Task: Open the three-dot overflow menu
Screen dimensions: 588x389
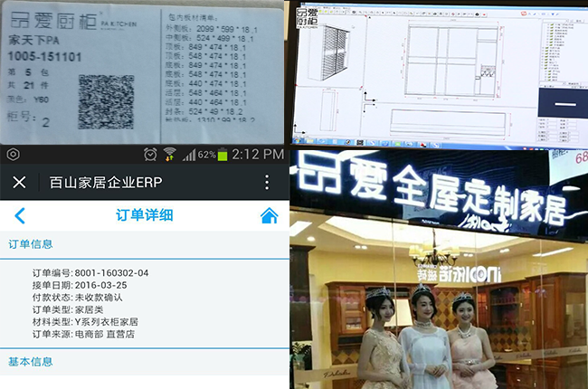Action: pos(267,183)
